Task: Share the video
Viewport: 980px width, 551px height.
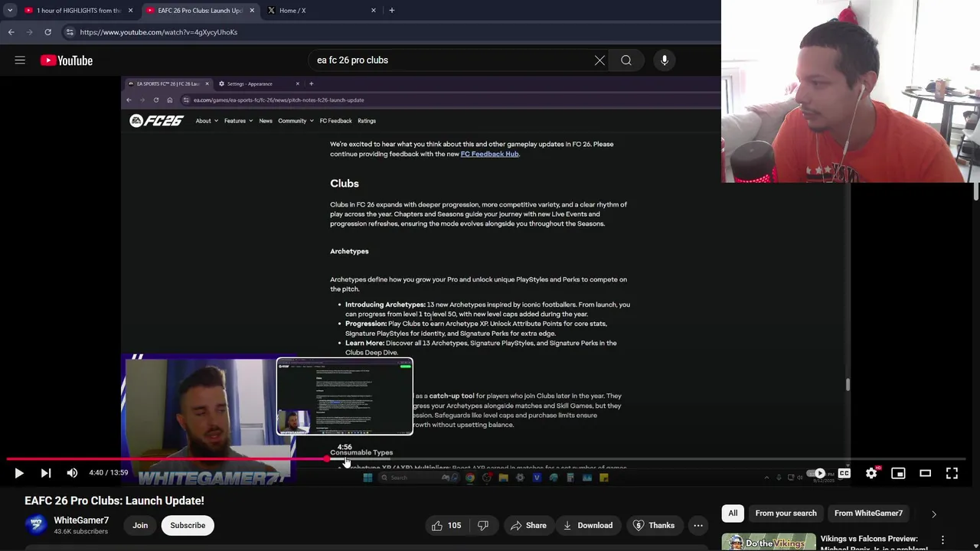Action: tap(528, 526)
